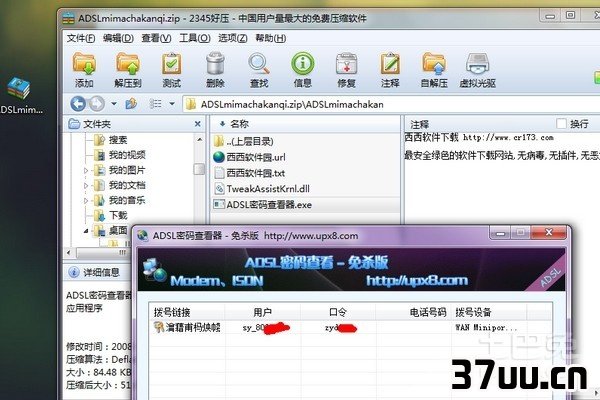Click the 电话号码 column header
The height and width of the screenshot is (400, 600).
[x=413, y=312]
